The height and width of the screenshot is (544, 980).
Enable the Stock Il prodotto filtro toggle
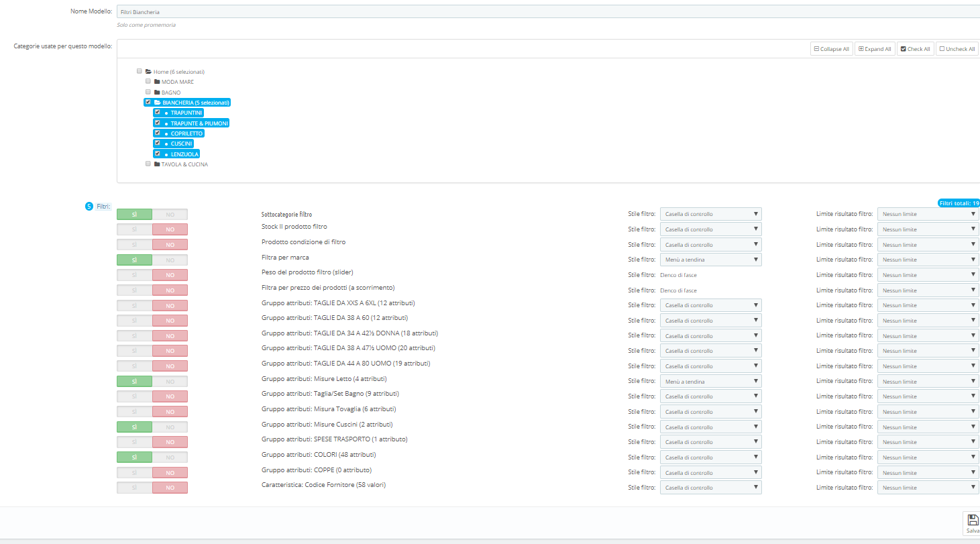[134, 229]
